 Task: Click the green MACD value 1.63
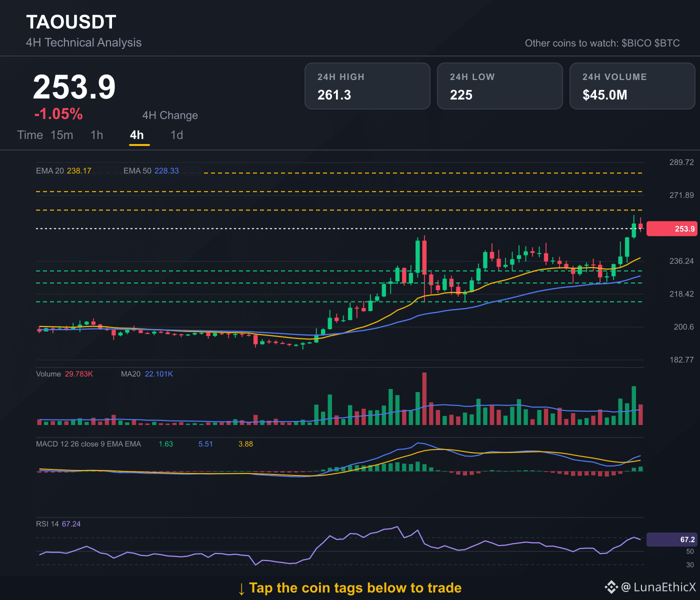[166, 444]
